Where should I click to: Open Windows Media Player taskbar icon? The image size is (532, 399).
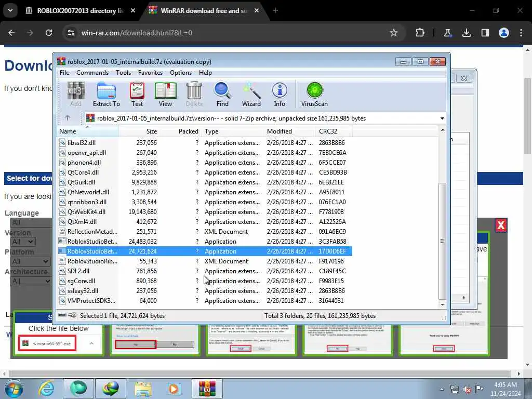point(174,389)
